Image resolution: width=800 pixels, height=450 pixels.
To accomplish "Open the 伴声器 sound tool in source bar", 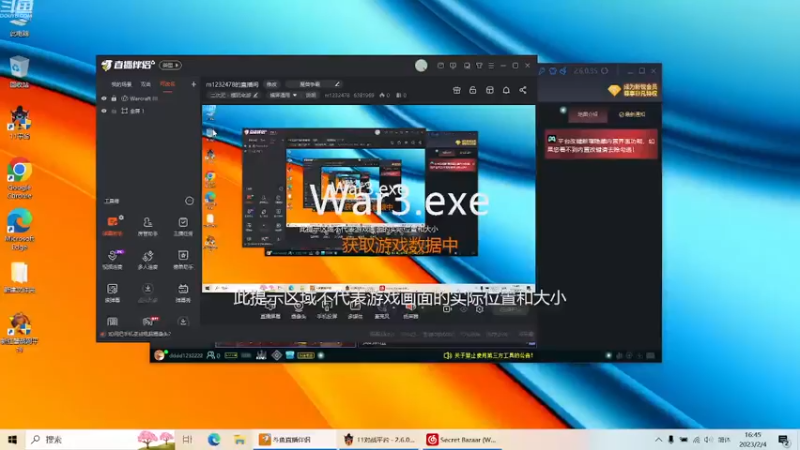I will point(411,311).
